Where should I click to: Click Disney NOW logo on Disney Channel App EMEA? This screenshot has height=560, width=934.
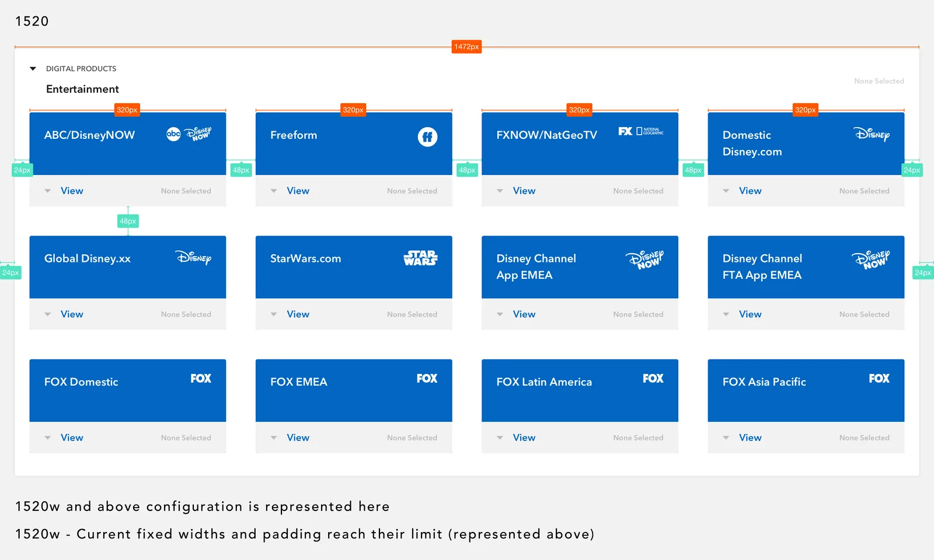(644, 259)
